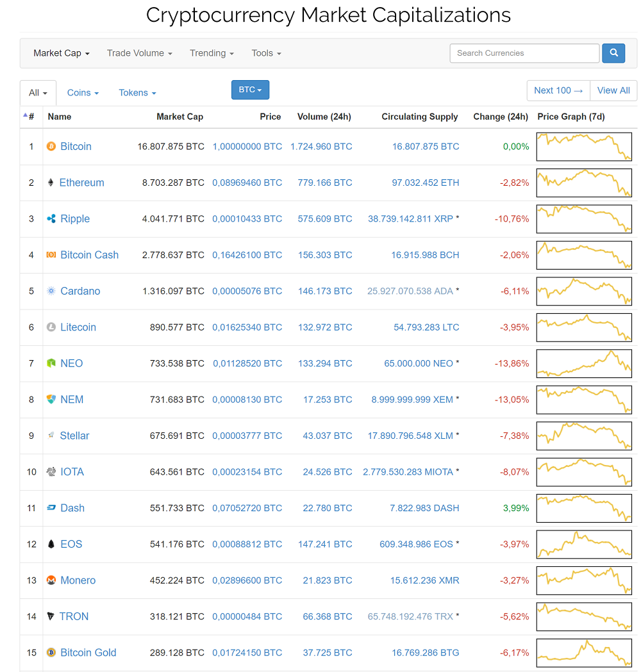Click the search magnifier button
Viewport: 641px width, 672px height.
613,53
